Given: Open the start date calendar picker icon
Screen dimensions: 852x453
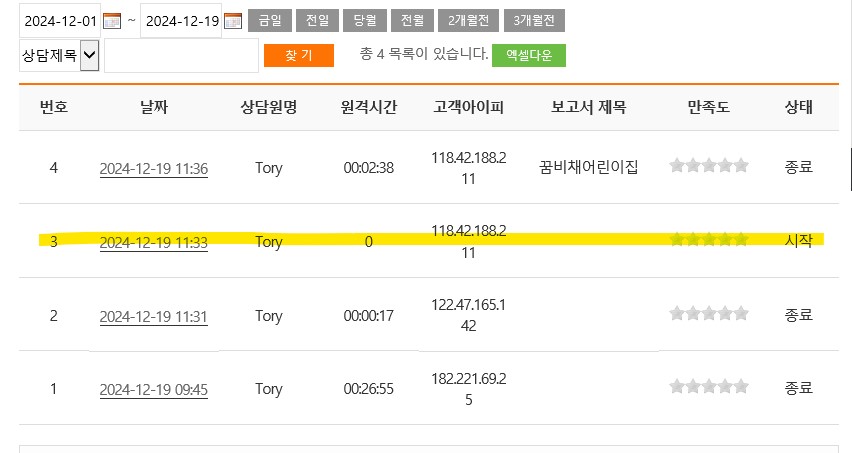Looking at the screenshot, I should click(x=112, y=21).
